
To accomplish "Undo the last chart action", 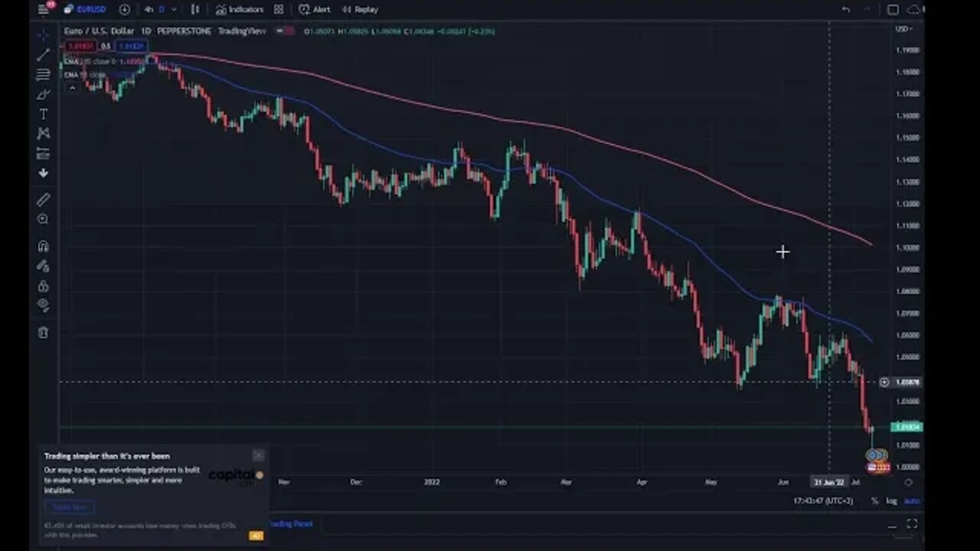I will click(846, 9).
